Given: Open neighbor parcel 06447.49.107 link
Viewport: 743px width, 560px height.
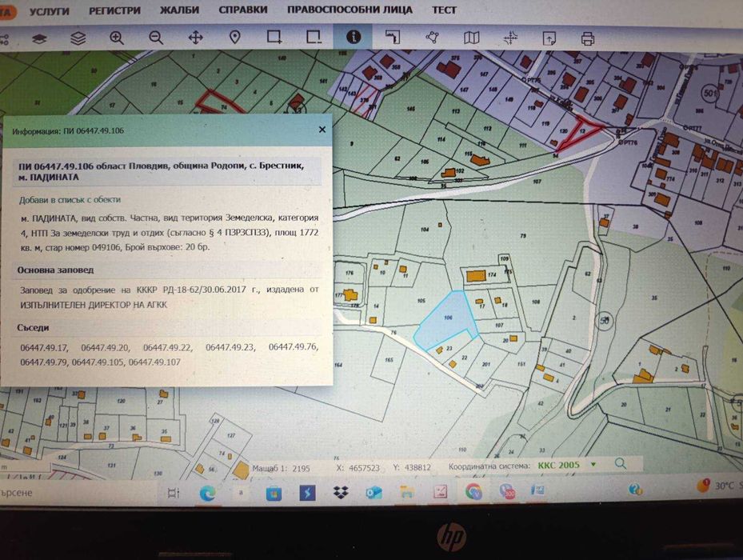Looking at the screenshot, I should click(154, 362).
